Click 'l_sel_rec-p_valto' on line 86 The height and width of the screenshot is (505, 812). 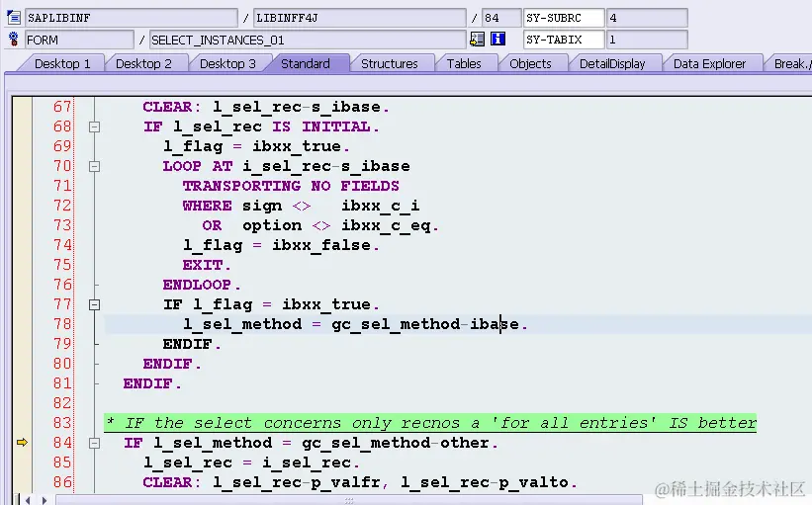pyautogui.click(x=485, y=482)
